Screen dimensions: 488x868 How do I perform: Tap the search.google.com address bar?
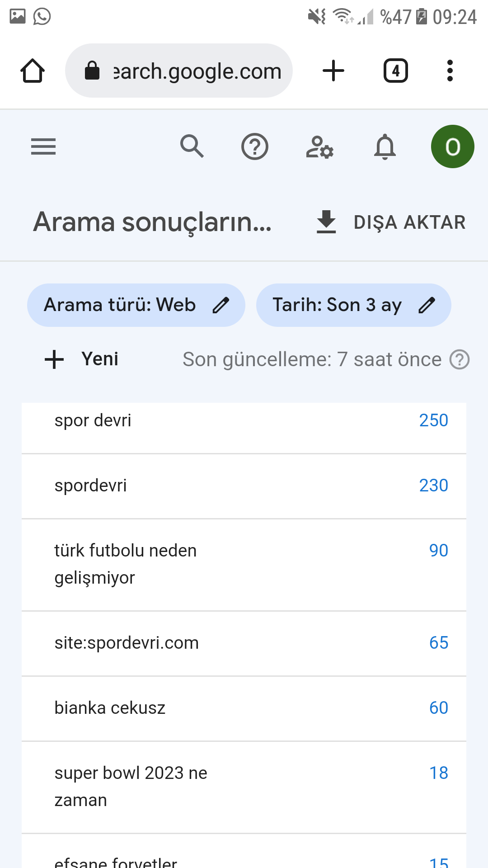(x=179, y=71)
